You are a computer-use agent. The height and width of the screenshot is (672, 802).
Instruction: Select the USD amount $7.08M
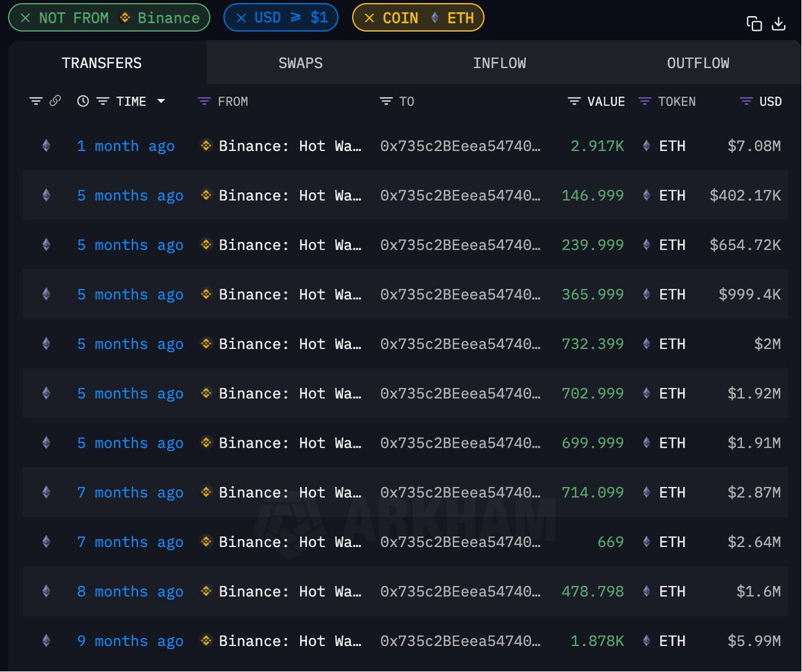coord(754,146)
